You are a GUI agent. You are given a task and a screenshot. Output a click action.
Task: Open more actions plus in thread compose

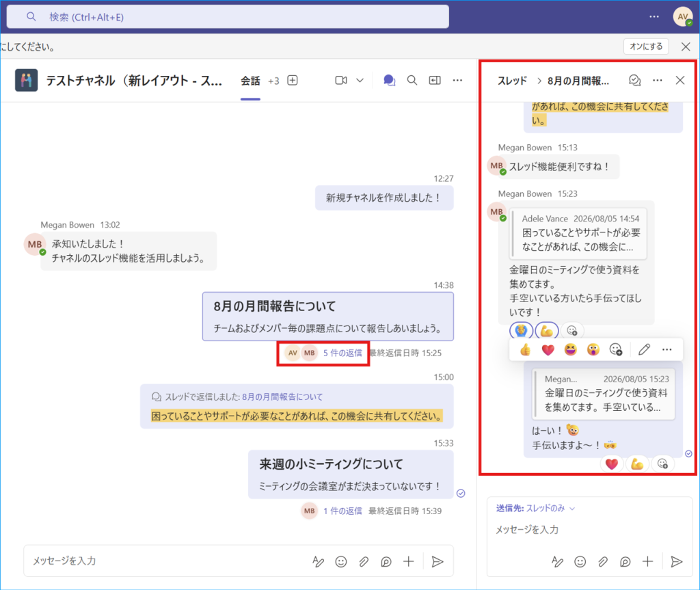pyautogui.click(x=648, y=562)
